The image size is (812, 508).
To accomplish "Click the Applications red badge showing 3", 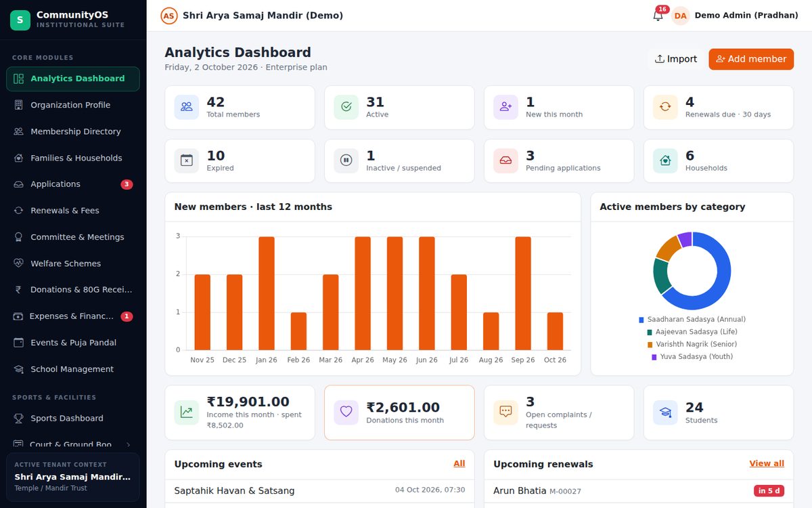I will point(127,184).
